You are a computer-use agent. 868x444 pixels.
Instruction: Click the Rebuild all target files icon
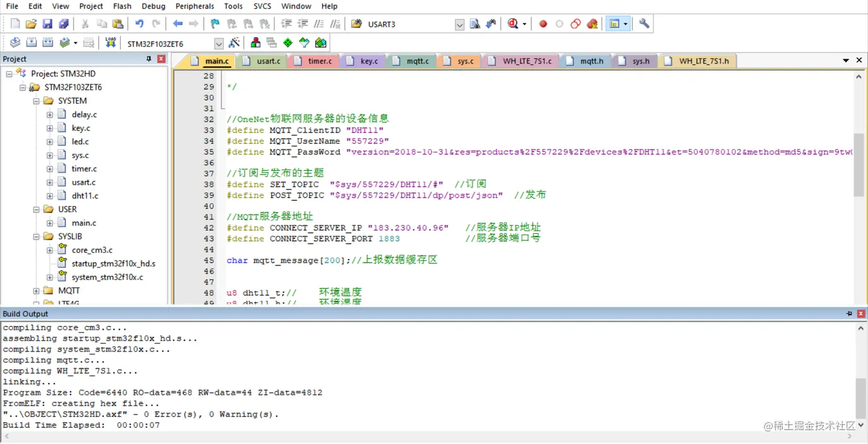tap(48, 43)
